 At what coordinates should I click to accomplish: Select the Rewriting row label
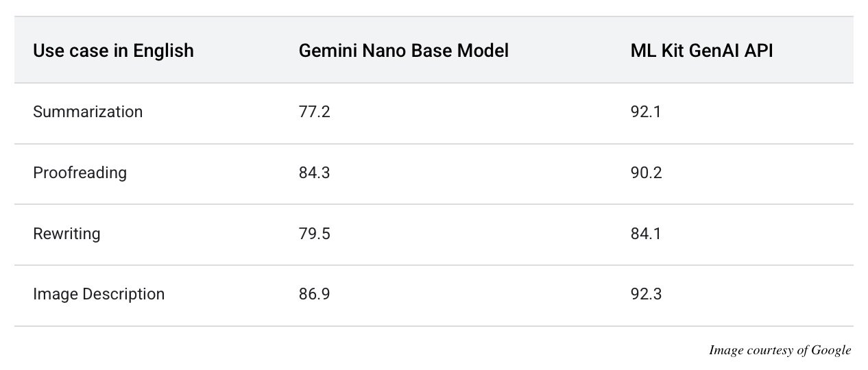click(67, 234)
